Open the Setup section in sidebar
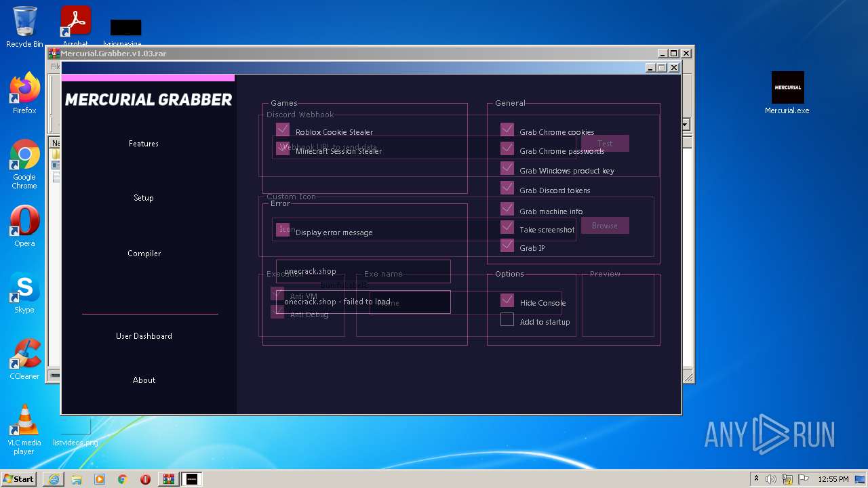This screenshot has width=868, height=488. (144, 198)
